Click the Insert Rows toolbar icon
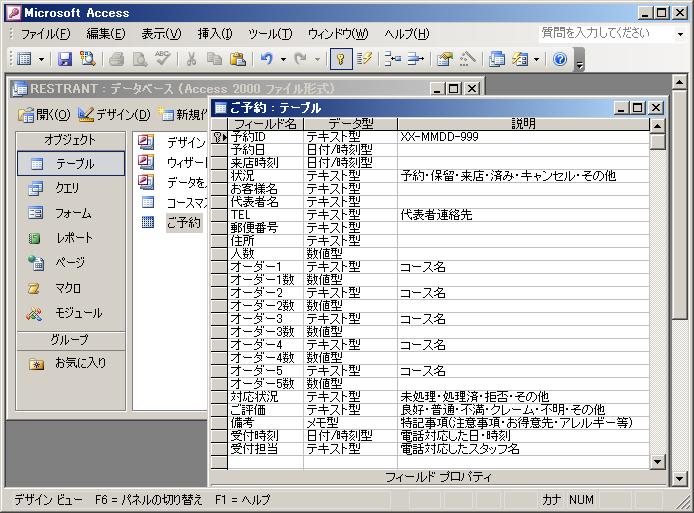 point(393,59)
